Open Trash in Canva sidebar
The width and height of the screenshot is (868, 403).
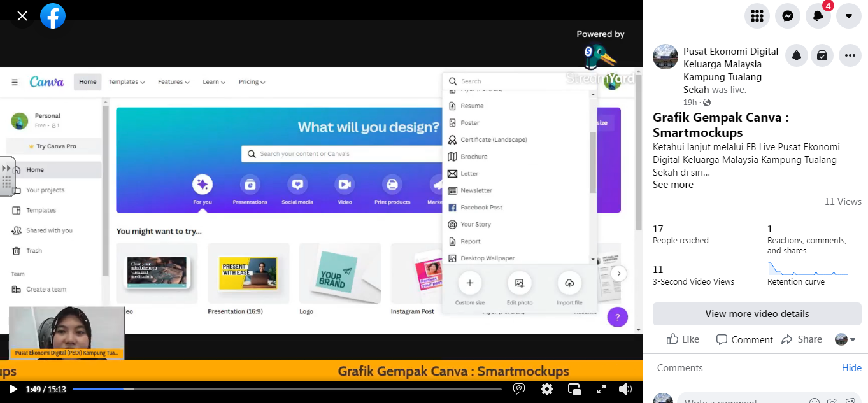click(34, 251)
